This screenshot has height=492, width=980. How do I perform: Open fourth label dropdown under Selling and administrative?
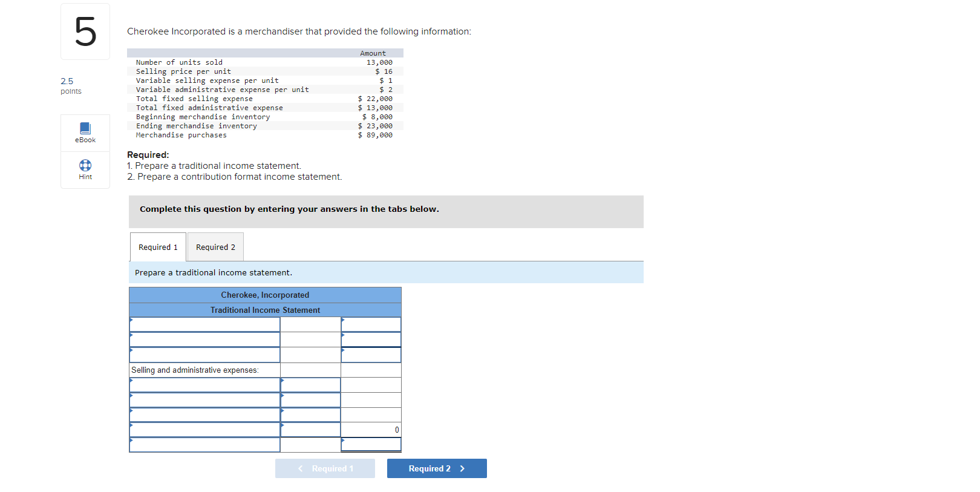click(204, 430)
